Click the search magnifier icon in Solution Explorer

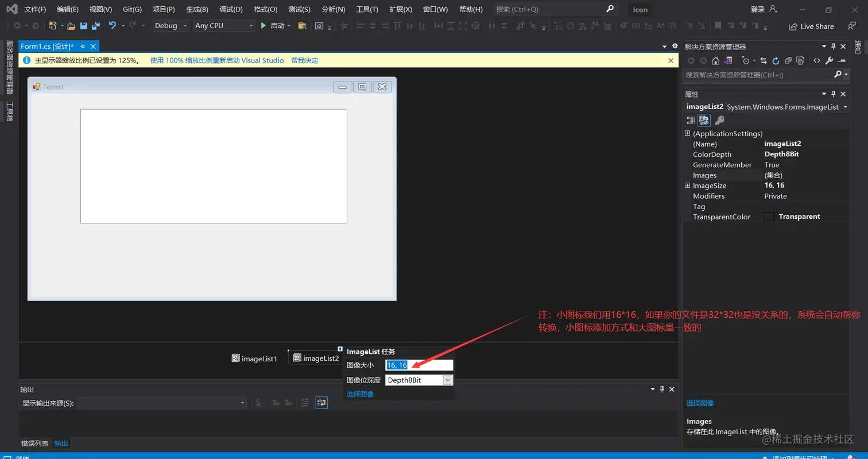tap(838, 75)
